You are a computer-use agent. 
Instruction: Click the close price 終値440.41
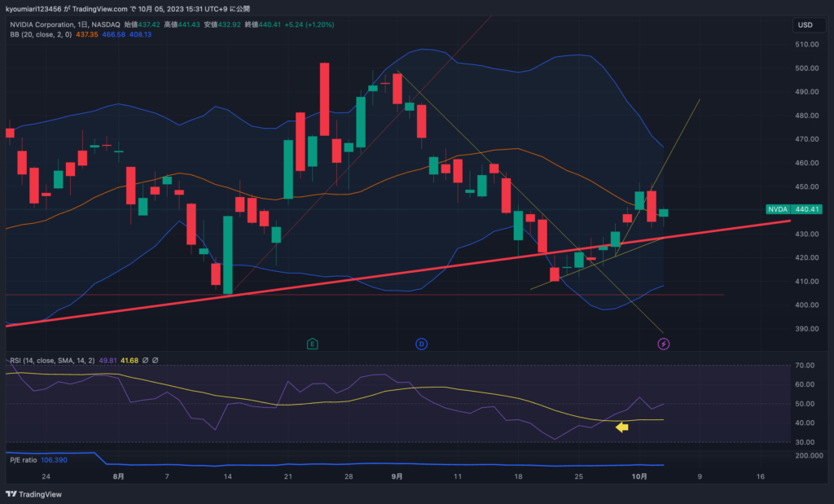click(x=263, y=24)
